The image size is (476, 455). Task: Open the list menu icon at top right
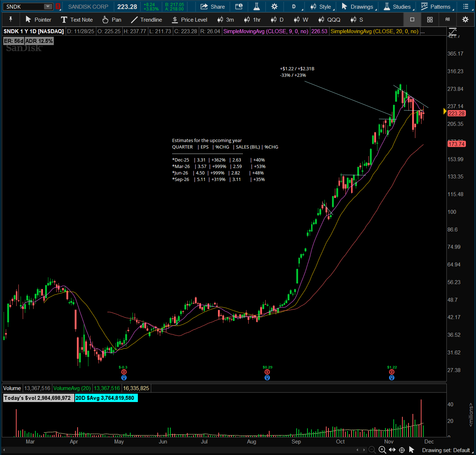click(x=466, y=6)
